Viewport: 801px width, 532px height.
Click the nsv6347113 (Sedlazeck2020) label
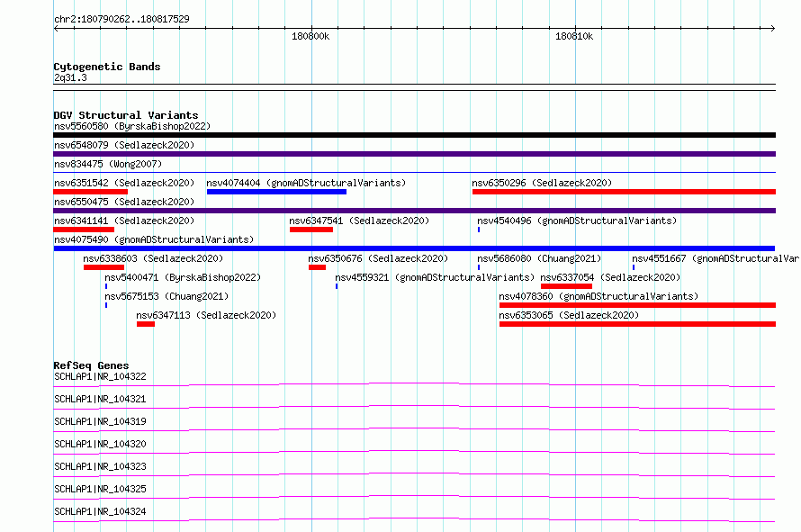coord(206,315)
